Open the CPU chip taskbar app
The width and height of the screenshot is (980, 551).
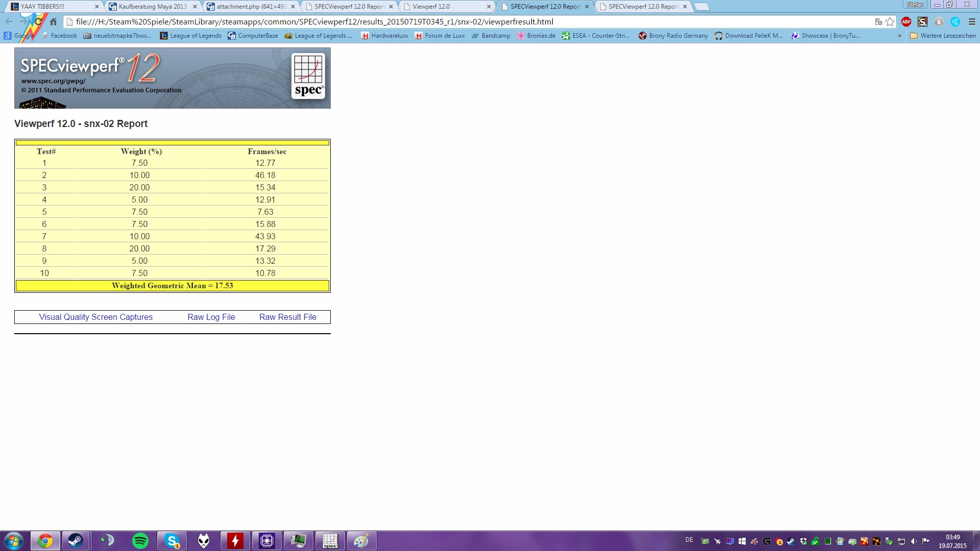267,541
